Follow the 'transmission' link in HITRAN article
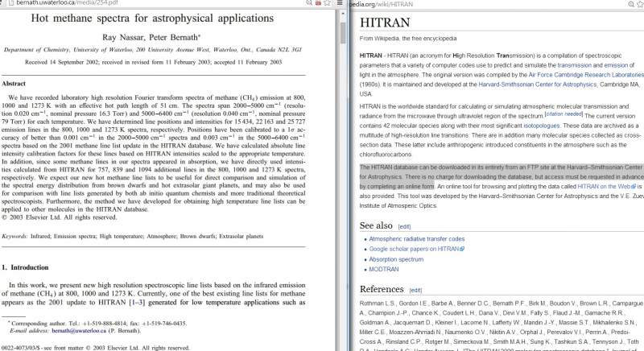 pos(575,65)
